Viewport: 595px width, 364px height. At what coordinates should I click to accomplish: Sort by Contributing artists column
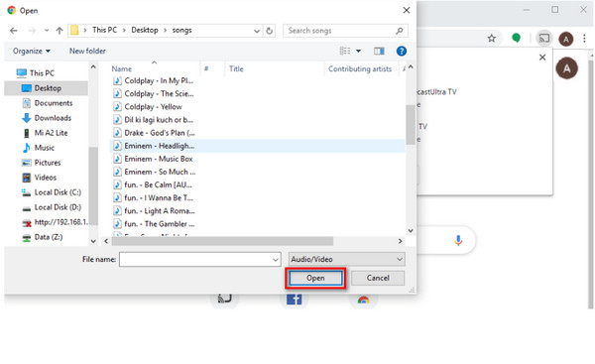(x=360, y=69)
